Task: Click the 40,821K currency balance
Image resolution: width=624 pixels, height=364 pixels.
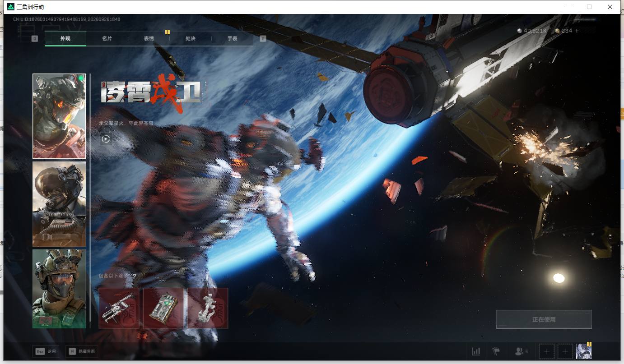Action: pyautogui.click(x=532, y=31)
